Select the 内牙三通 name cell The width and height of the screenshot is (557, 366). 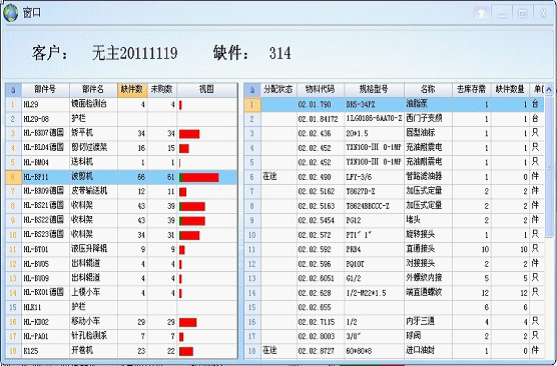coord(428,322)
